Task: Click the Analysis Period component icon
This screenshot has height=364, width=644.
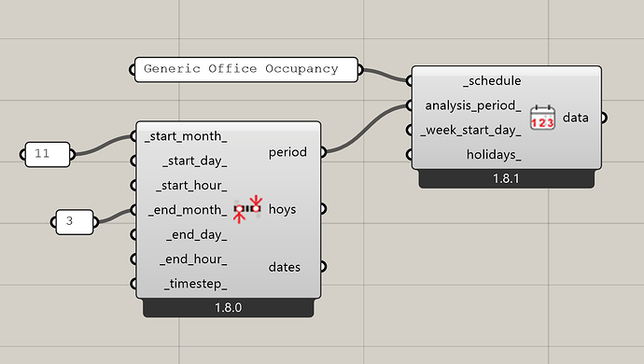Action: click(x=247, y=209)
